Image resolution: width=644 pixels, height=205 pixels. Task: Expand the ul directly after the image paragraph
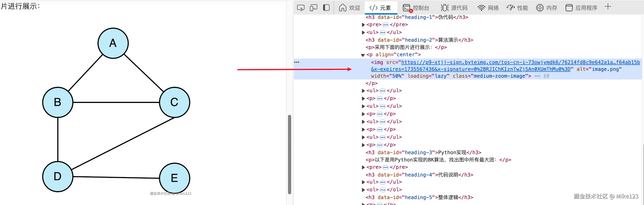363,91
